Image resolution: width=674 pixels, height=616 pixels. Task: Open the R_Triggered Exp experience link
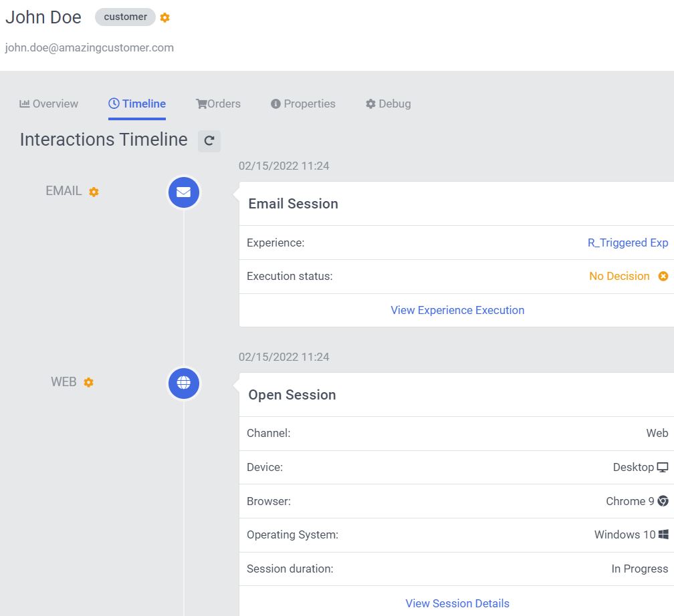(x=627, y=243)
